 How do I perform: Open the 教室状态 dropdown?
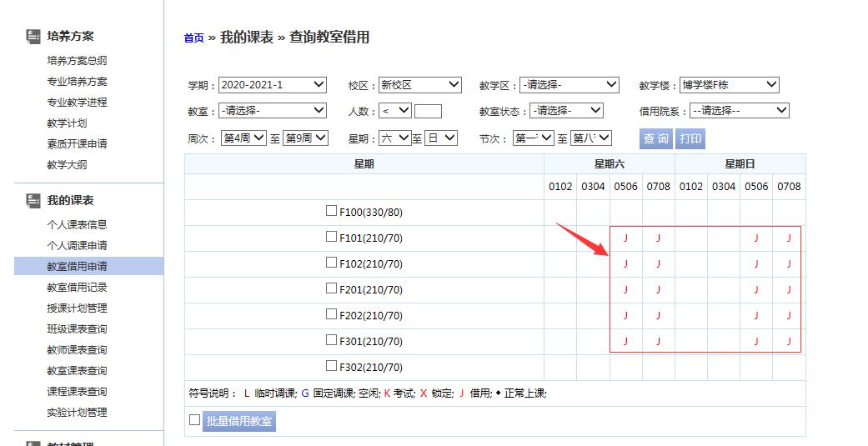click(565, 111)
